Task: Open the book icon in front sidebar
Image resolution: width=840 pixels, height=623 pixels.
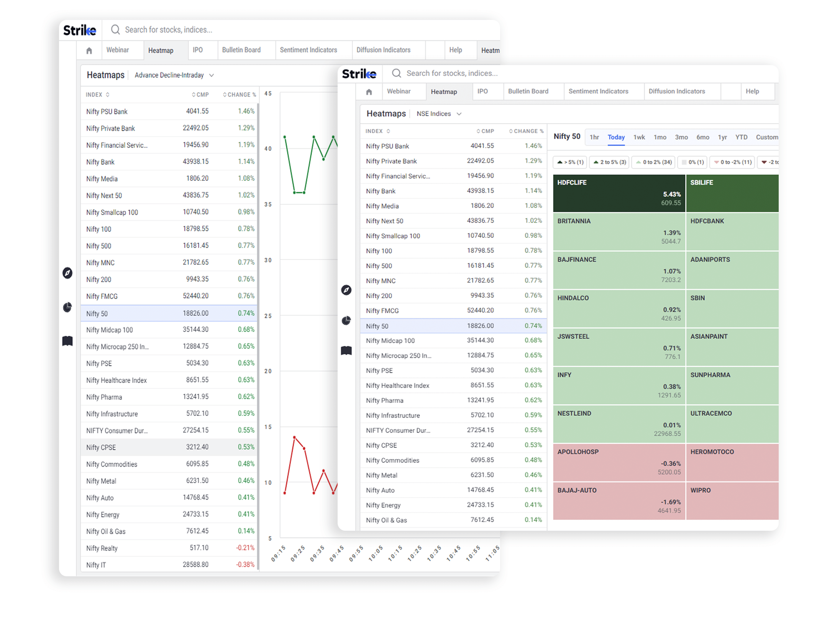Action: tap(346, 350)
